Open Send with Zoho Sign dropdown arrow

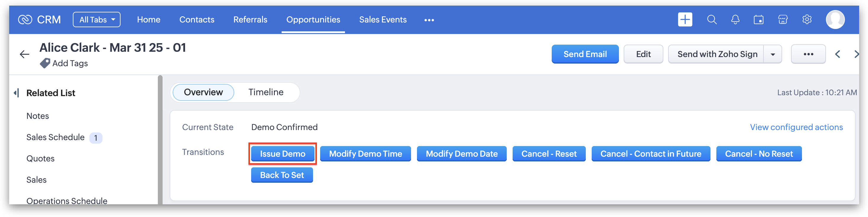coord(773,54)
